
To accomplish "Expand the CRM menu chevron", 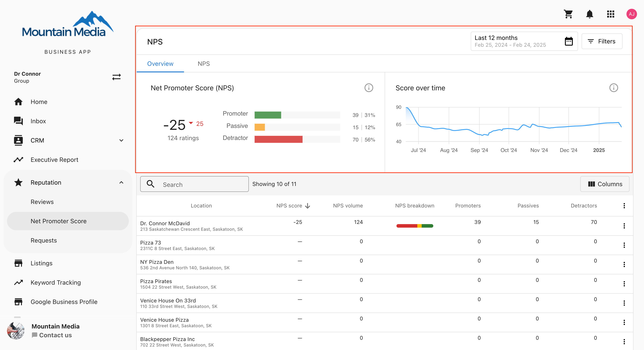I will coord(121,140).
